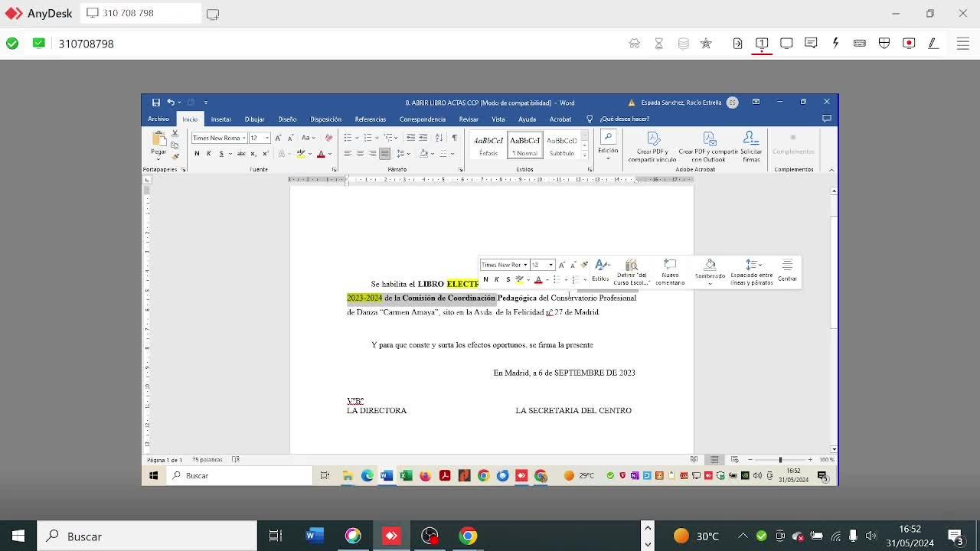The height and width of the screenshot is (551, 980).
Task: Open the ribbon font name dropdown
Action: (x=243, y=138)
